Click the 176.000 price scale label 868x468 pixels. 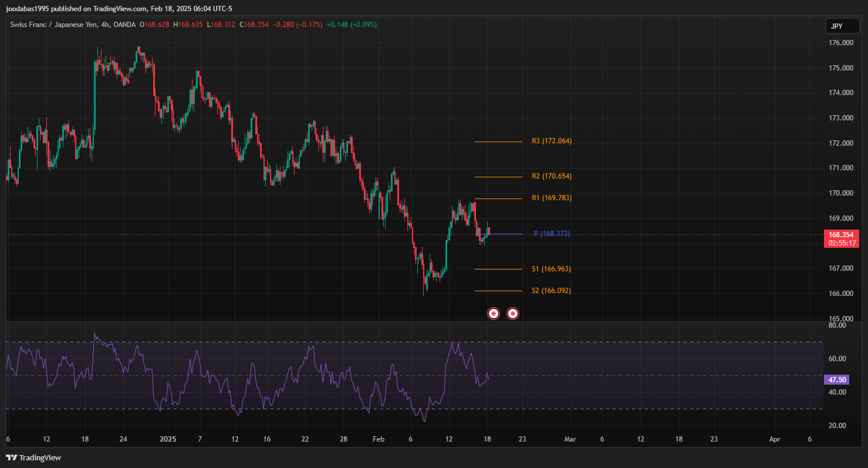pyautogui.click(x=841, y=43)
